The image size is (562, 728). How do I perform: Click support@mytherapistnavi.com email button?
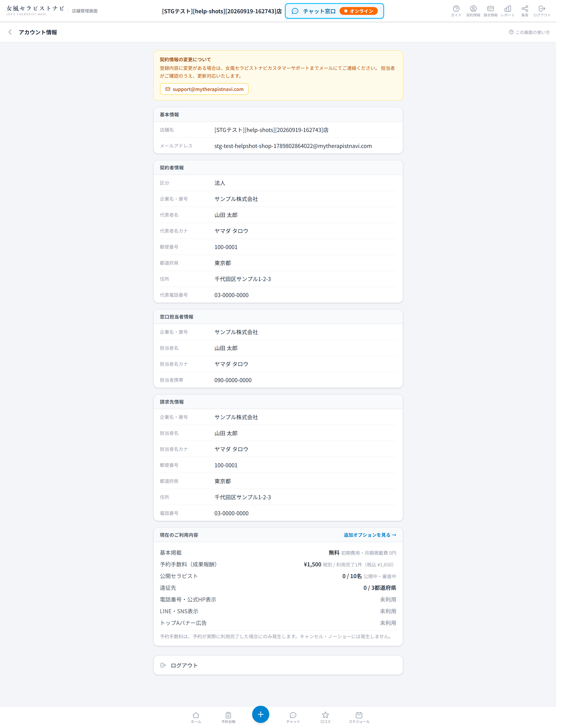(204, 89)
